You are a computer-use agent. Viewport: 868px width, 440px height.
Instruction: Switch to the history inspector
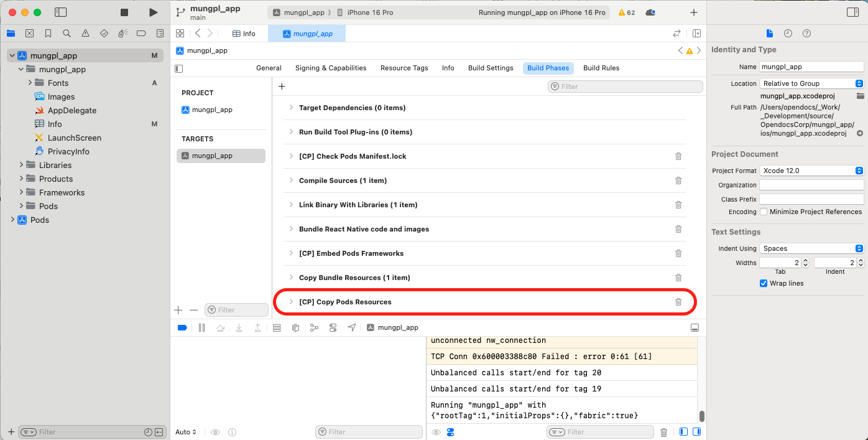788,34
